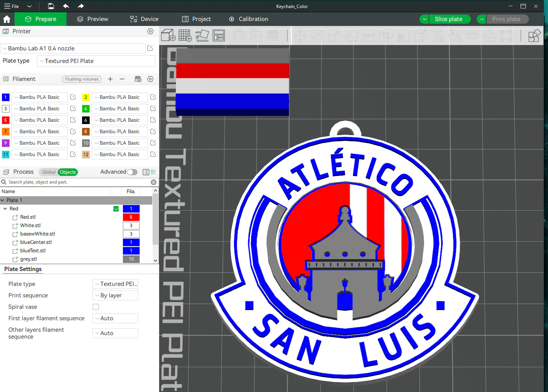Arrange all objects from the toolbar
Image resolution: width=548 pixels, height=392 pixels.
(219, 35)
